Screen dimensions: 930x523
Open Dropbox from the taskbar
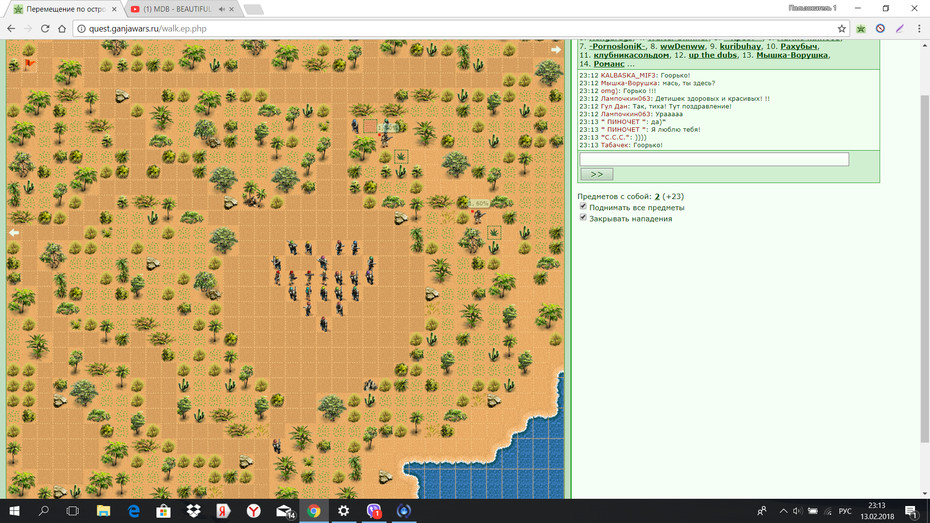pyautogui.click(x=193, y=511)
